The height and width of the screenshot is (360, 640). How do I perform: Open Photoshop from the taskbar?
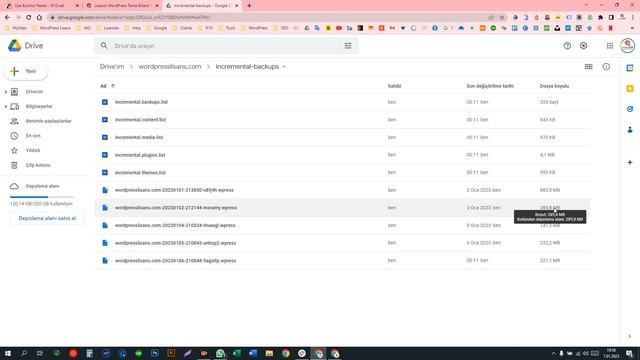point(155,353)
